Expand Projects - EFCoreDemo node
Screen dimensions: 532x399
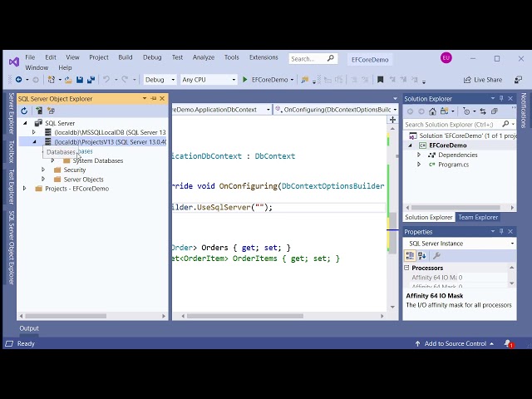point(24,188)
